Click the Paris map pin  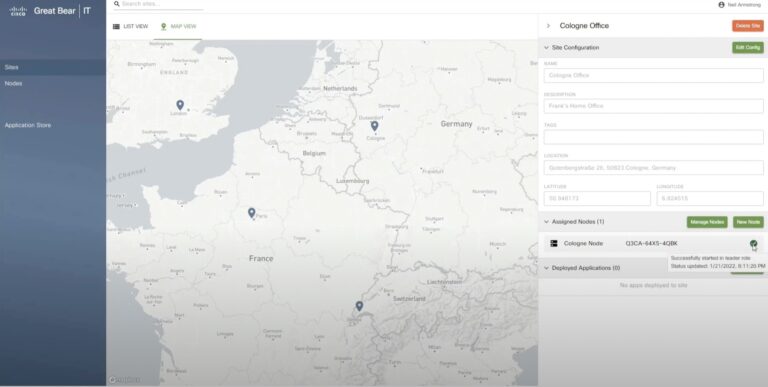pos(251,213)
